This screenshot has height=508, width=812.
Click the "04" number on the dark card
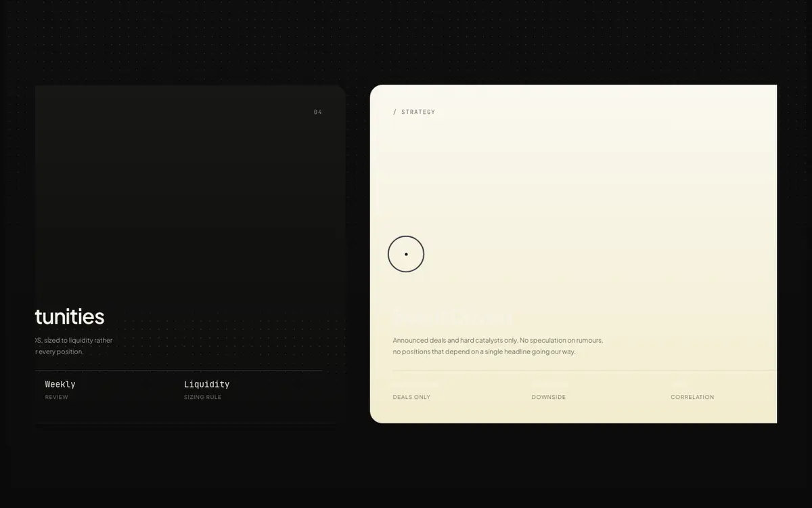tap(318, 112)
